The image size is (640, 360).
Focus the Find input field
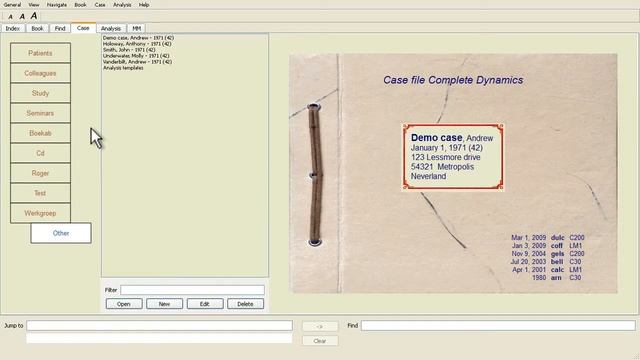click(498, 325)
